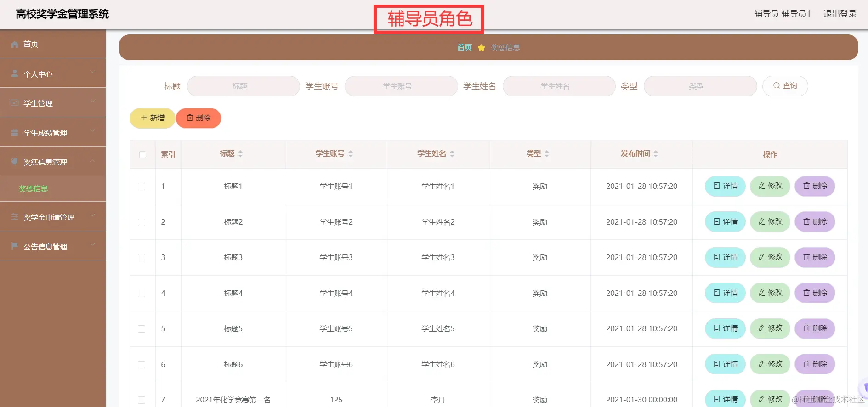Open 详情 for row 标题6
This screenshot has width=868, height=407.
[725, 364]
